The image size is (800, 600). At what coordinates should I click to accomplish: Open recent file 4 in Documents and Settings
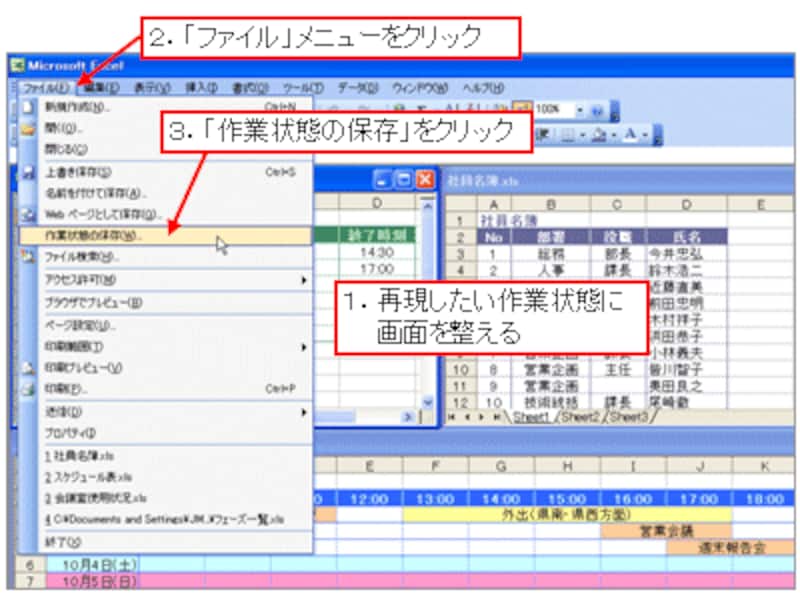point(166,519)
